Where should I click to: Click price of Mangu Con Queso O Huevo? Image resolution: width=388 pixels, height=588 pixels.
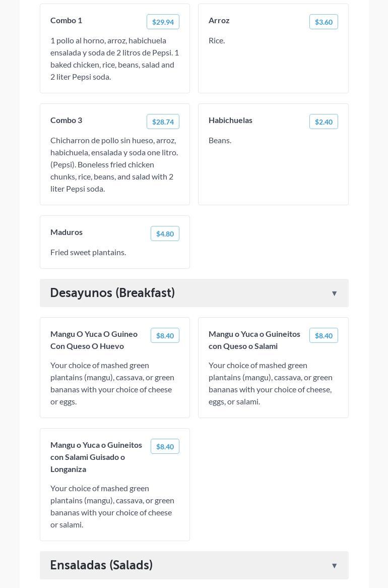pyautogui.click(x=165, y=335)
